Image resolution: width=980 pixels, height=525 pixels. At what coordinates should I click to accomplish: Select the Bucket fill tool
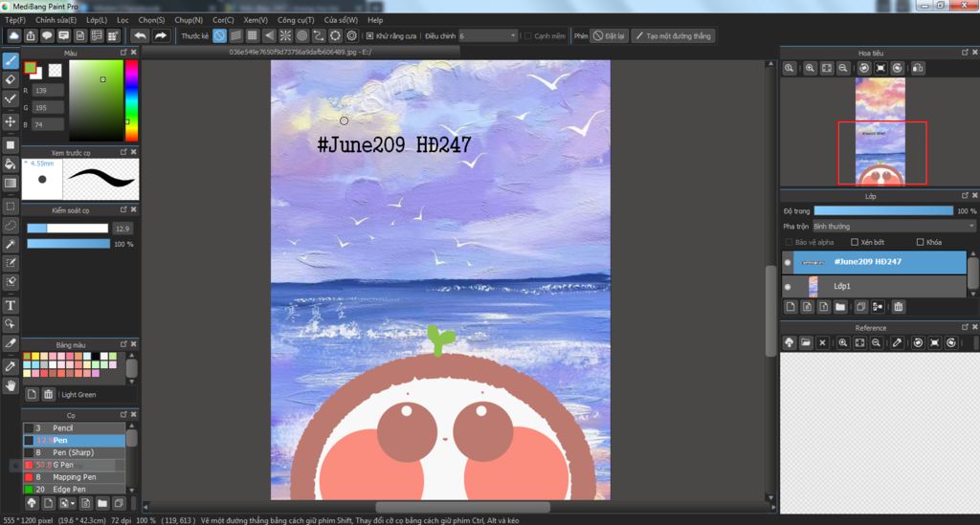[x=10, y=164]
